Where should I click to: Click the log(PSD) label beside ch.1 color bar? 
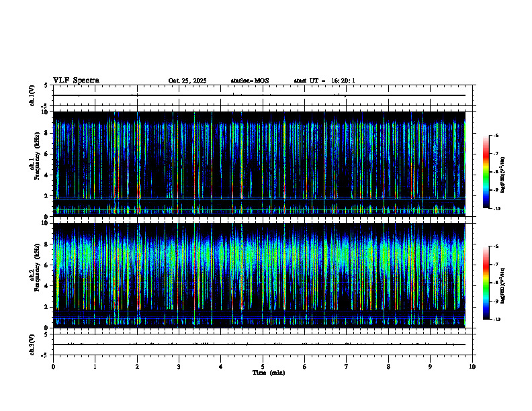pyautogui.click(x=503, y=175)
